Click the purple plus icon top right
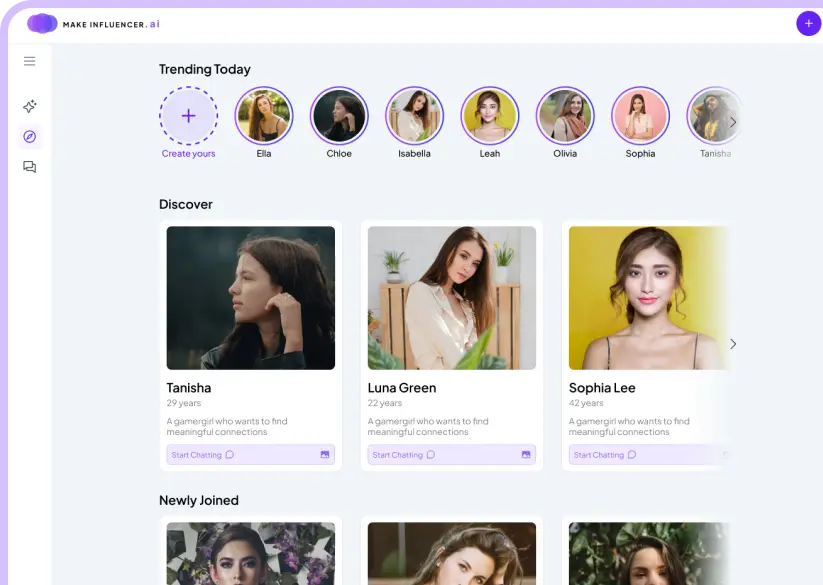The width and height of the screenshot is (823, 585). [x=808, y=23]
